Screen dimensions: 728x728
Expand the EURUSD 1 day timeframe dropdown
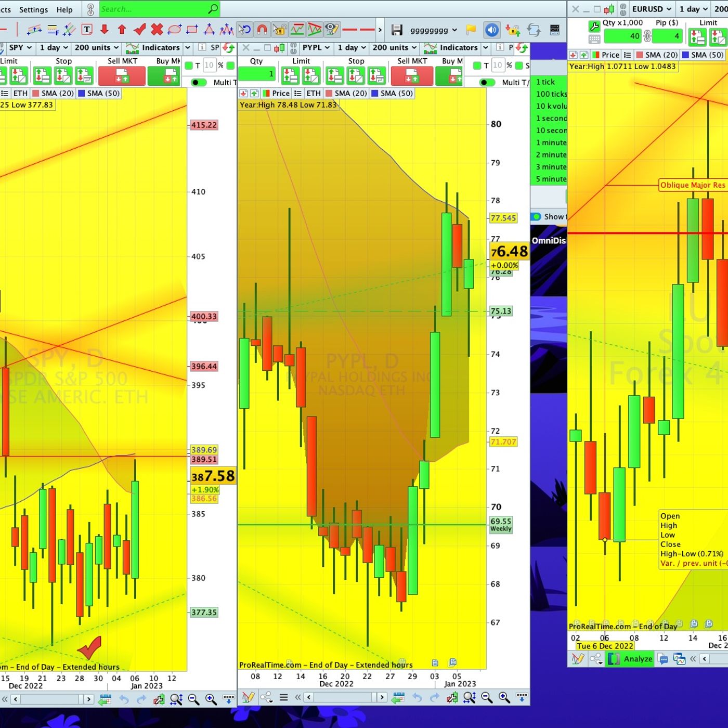point(694,9)
